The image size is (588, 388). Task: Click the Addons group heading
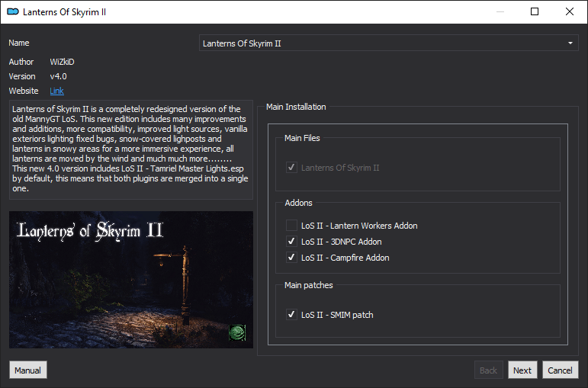point(298,203)
